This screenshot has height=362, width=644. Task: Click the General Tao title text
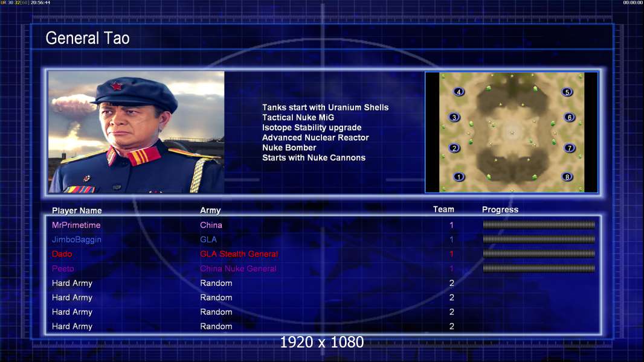coord(88,38)
